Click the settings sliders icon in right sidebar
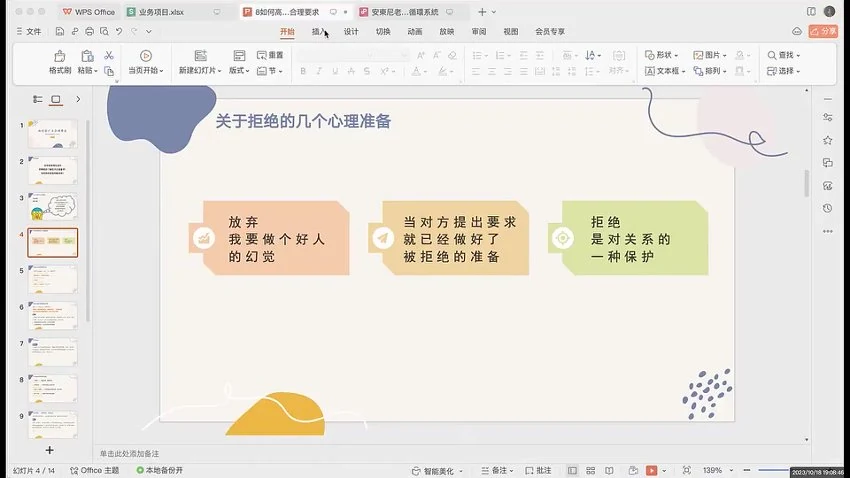The image size is (850, 478). 828,117
